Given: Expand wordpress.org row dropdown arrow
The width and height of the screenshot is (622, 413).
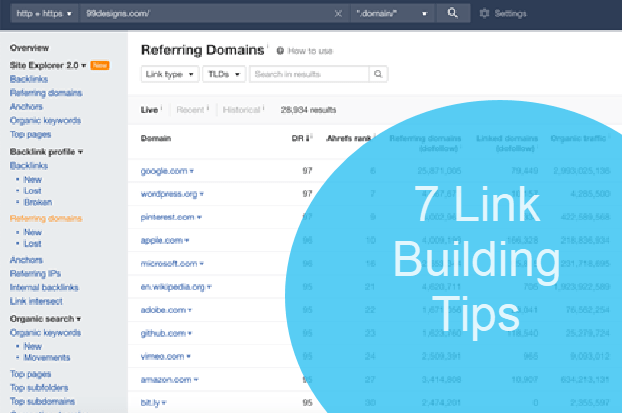Looking at the screenshot, I should pyautogui.click(x=202, y=194).
